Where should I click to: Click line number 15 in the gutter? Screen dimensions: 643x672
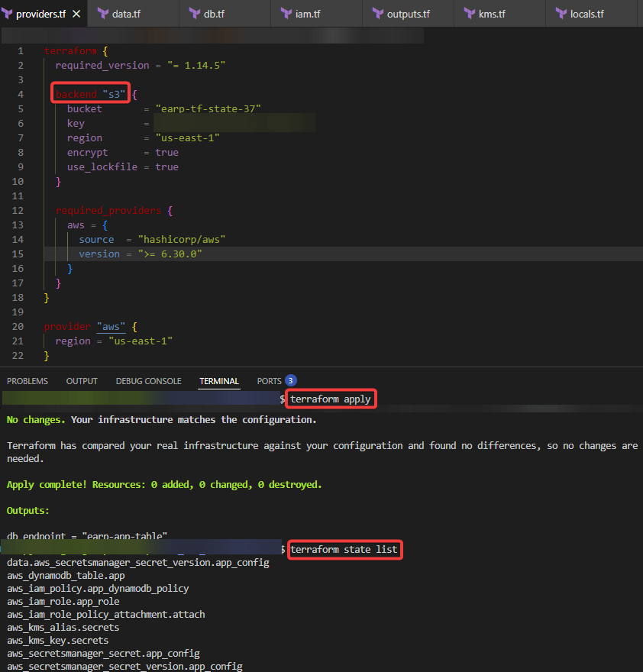[18, 254]
